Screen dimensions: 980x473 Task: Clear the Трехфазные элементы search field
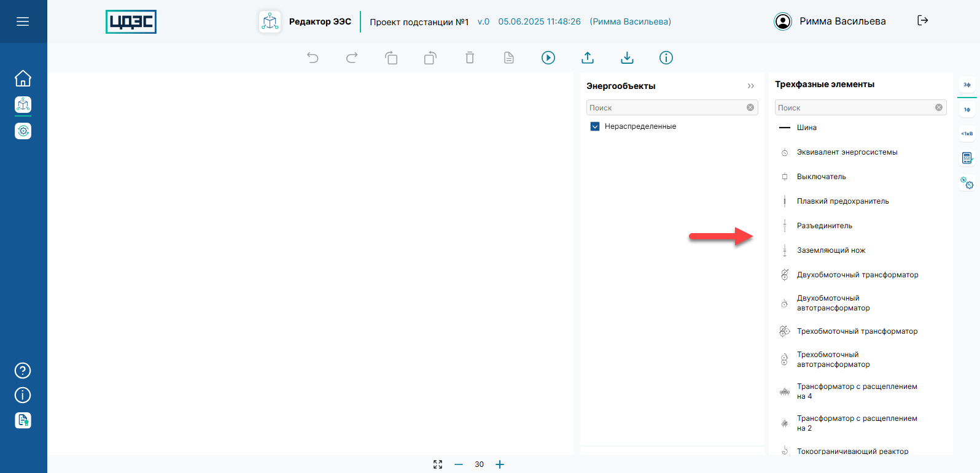(x=938, y=108)
